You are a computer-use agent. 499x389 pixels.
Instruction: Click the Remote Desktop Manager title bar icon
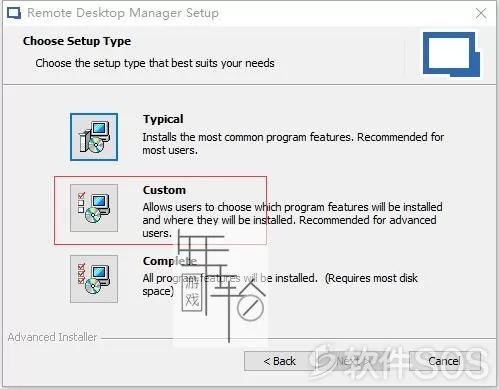pos(14,13)
